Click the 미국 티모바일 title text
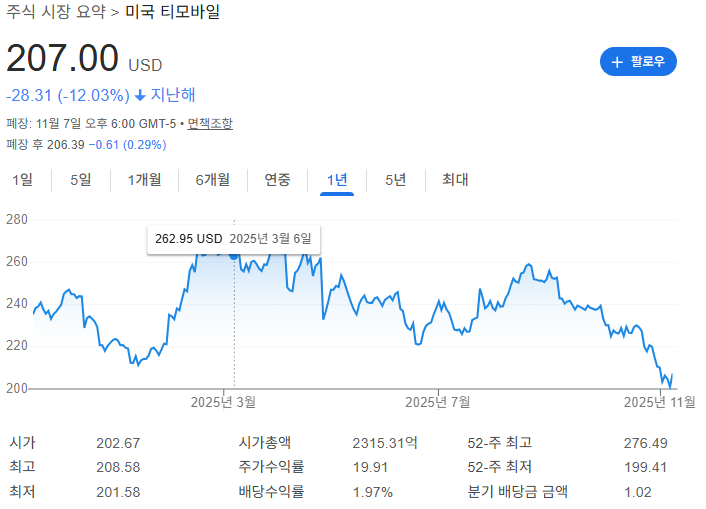This screenshot has width=706, height=509. (172, 12)
